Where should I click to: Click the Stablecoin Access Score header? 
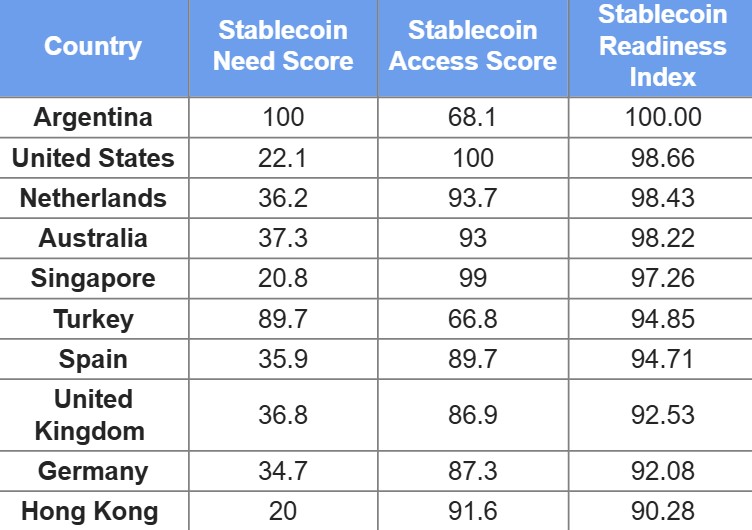473,46
